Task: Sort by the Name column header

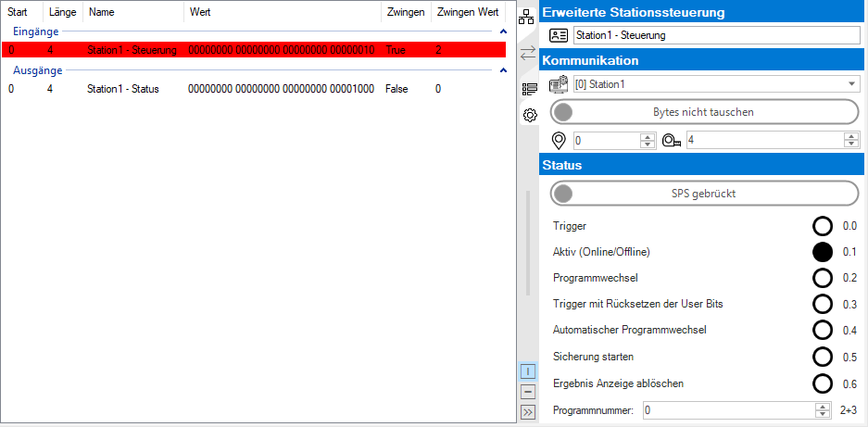Action: [102, 12]
